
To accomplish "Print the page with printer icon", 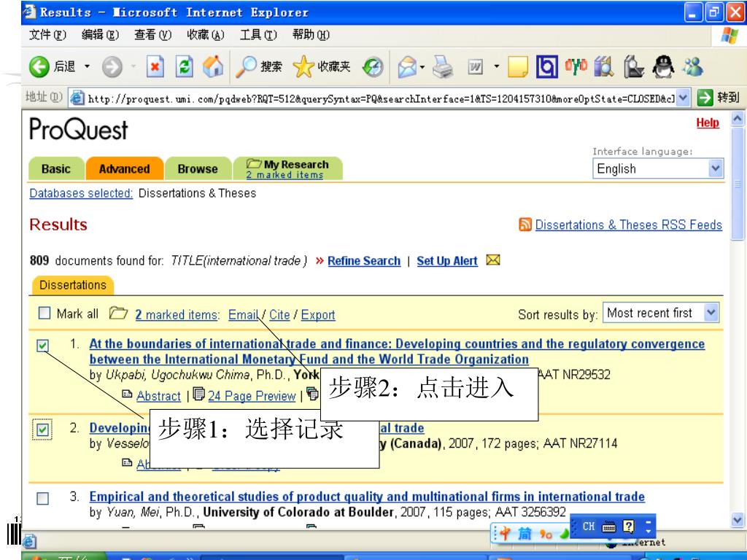I will (x=443, y=66).
